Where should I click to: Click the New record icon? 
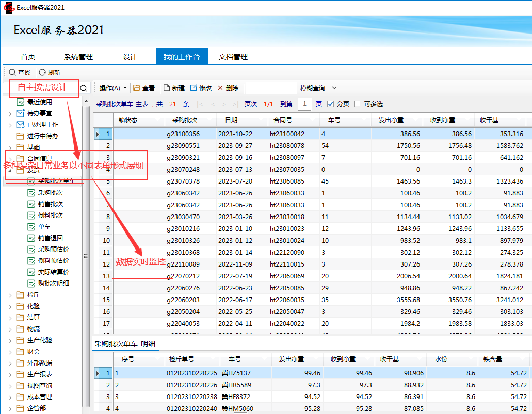(167, 88)
